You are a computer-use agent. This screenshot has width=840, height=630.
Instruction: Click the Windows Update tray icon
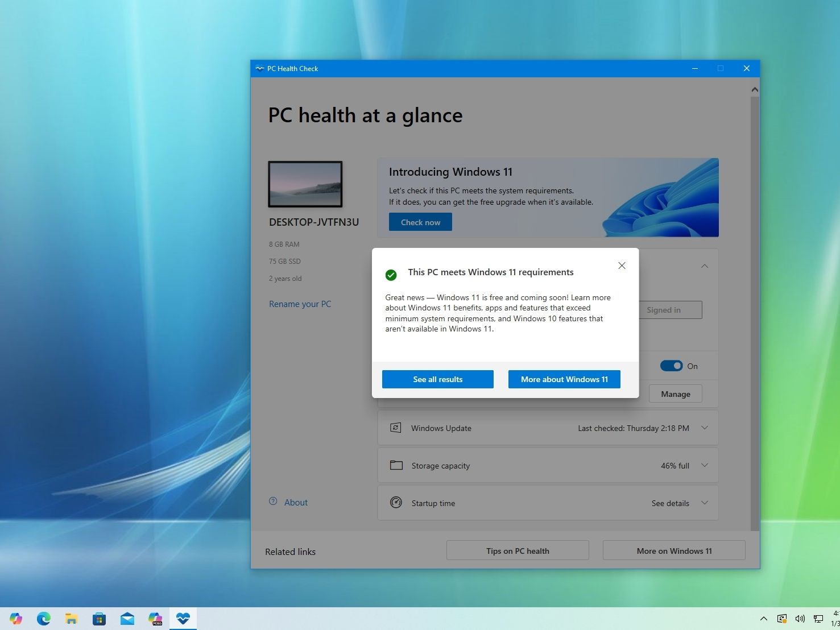click(x=782, y=619)
